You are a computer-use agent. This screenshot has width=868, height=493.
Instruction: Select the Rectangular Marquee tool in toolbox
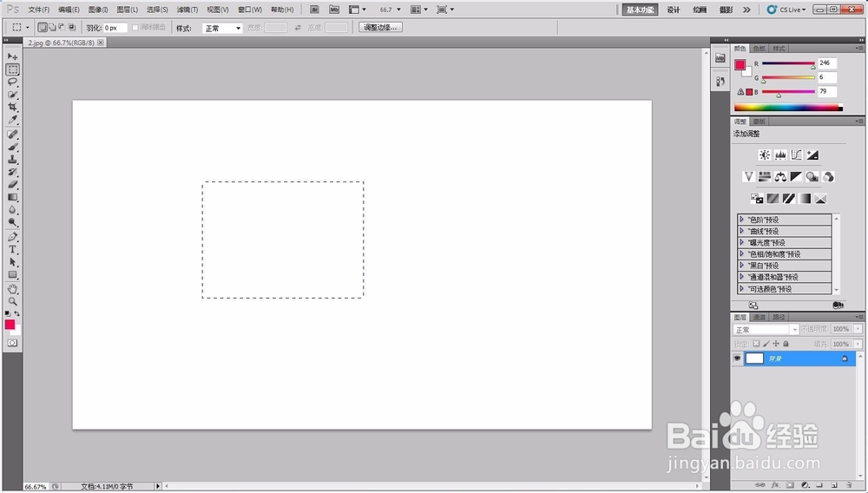tap(12, 69)
